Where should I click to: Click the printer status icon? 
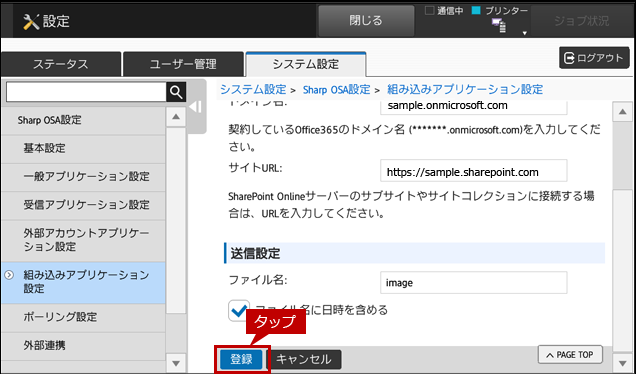(499, 26)
